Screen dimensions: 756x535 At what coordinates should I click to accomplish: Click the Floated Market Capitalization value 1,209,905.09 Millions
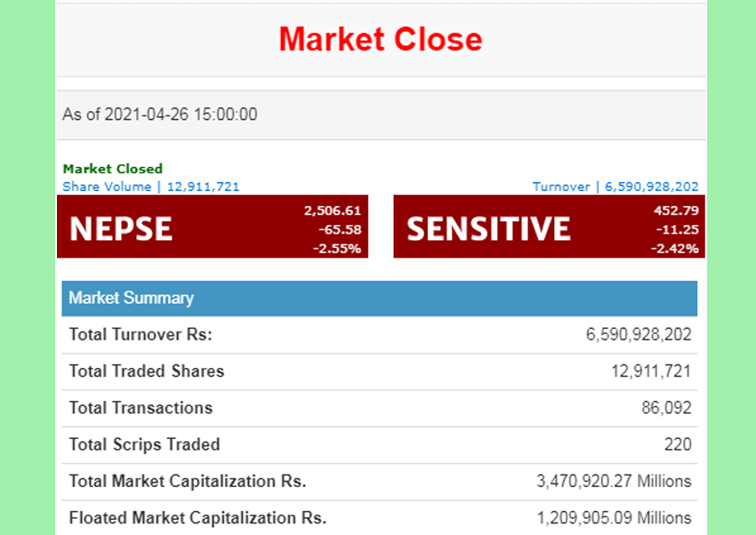point(614,517)
